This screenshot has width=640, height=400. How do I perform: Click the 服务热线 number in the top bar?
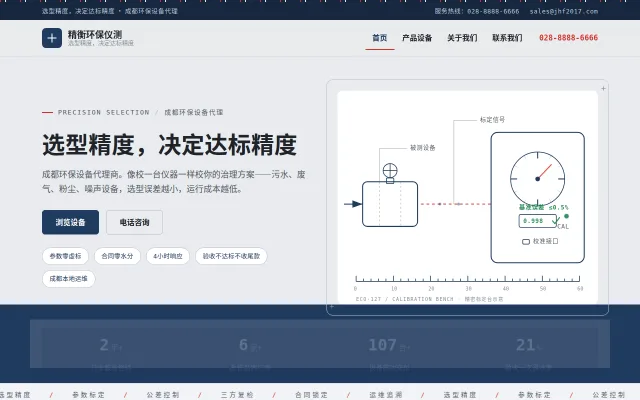coord(477,11)
